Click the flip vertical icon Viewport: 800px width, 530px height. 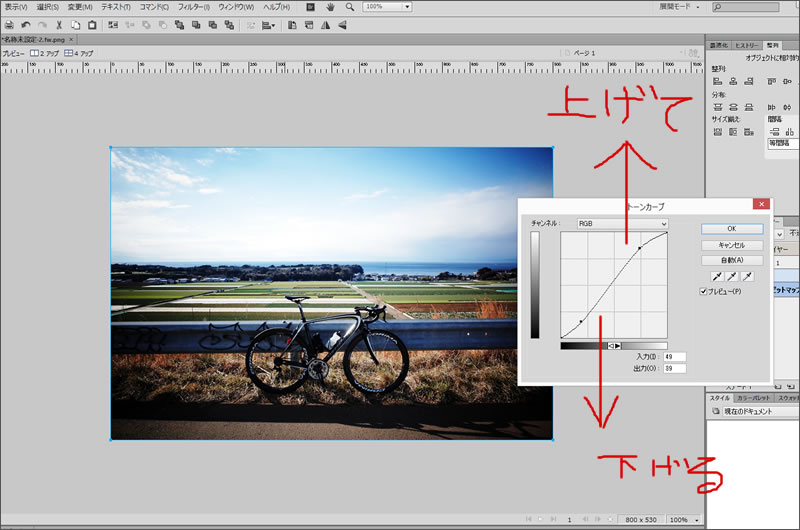[x=342, y=25]
